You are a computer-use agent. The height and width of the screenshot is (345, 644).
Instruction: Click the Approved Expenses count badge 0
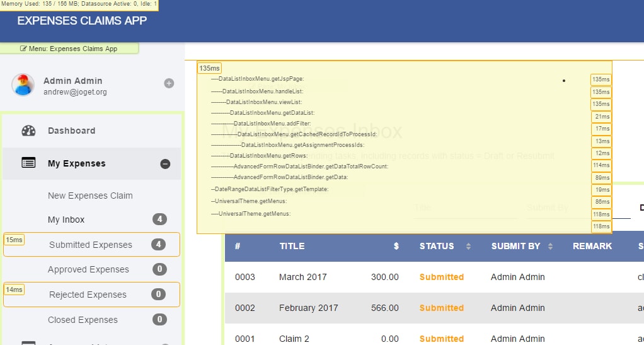pyautogui.click(x=160, y=269)
